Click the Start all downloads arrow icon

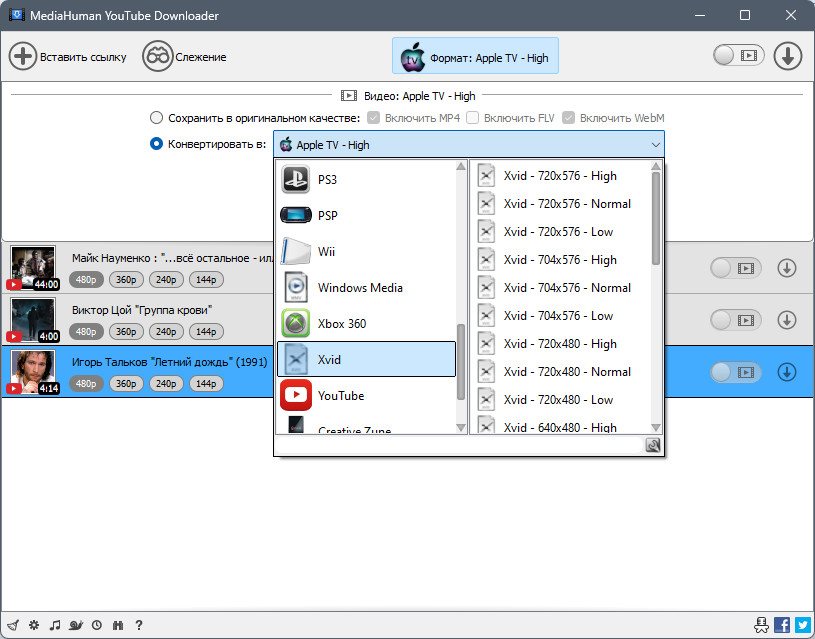click(x=787, y=56)
